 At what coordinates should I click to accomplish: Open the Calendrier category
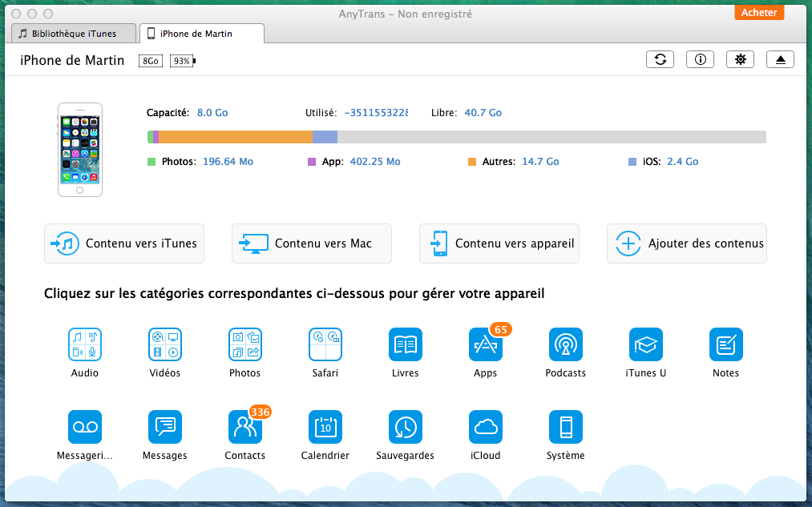tap(325, 427)
